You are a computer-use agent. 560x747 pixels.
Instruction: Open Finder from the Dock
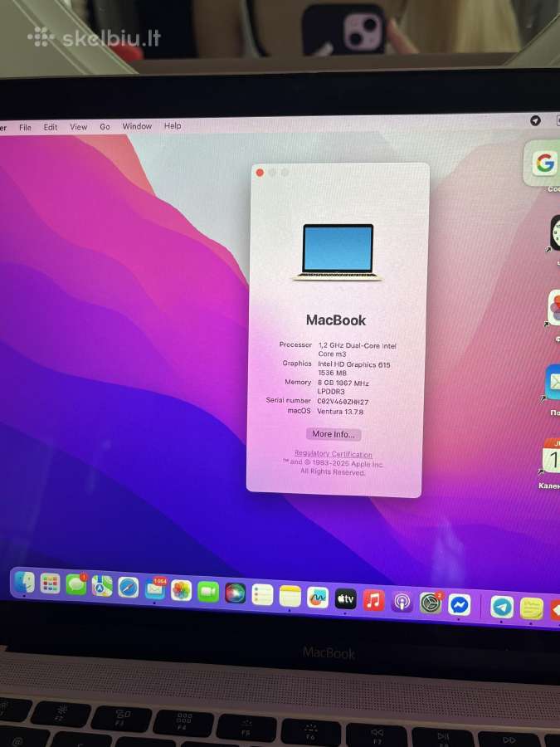pyautogui.click(x=24, y=582)
